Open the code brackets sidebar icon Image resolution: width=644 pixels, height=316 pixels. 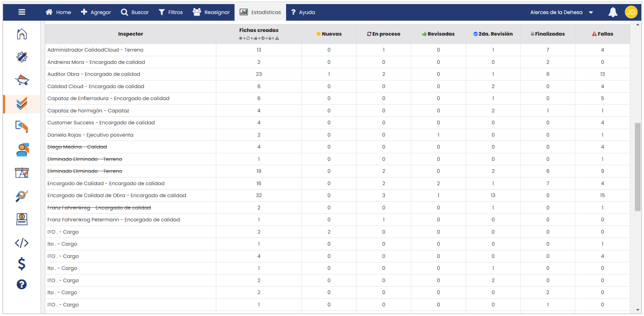[x=22, y=243]
